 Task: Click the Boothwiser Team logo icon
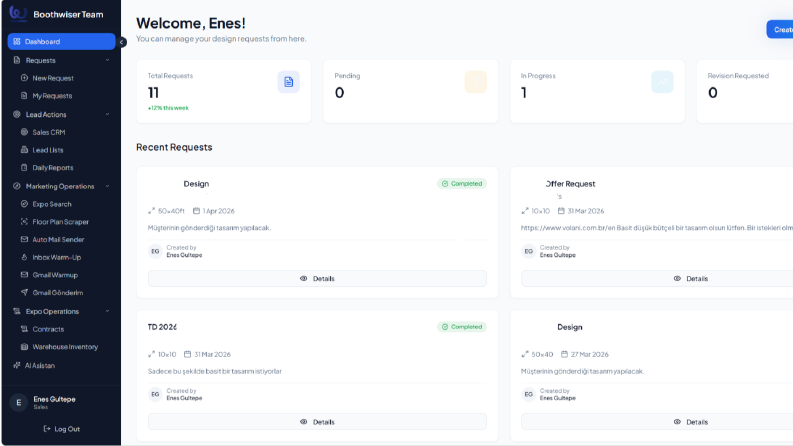(x=18, y=14)
